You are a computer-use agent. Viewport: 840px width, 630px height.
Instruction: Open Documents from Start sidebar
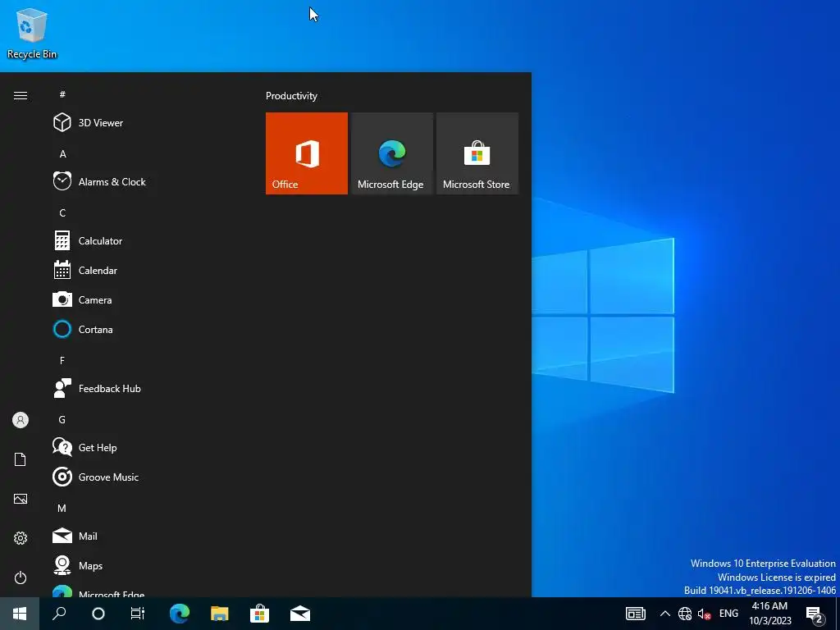[21, 459]
